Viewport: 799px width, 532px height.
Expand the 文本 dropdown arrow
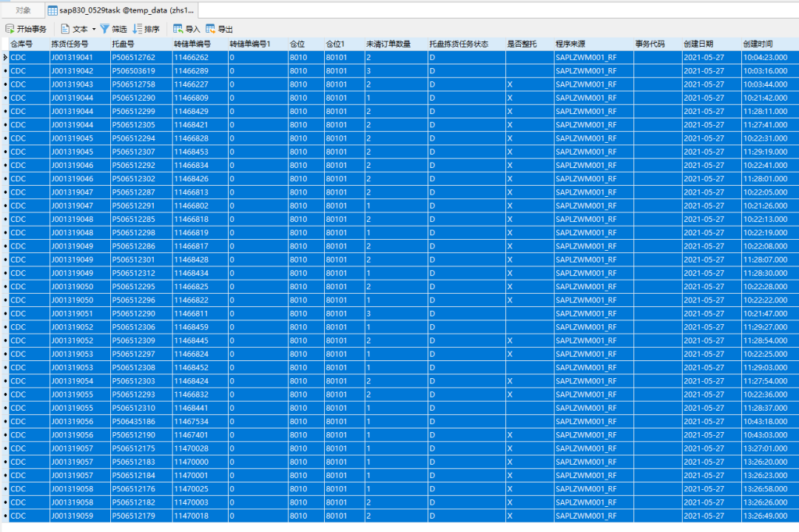tap(94, 29)
